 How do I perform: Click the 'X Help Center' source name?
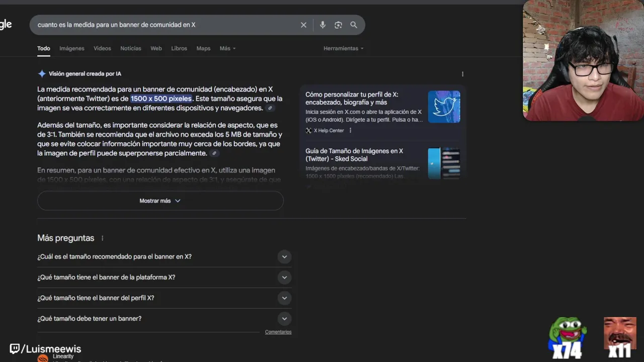pos(329,130)
